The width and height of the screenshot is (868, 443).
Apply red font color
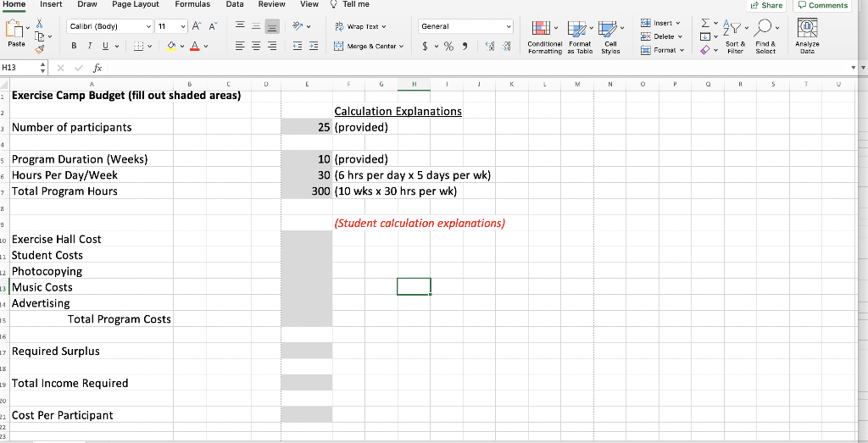click(x=194, y=47)
